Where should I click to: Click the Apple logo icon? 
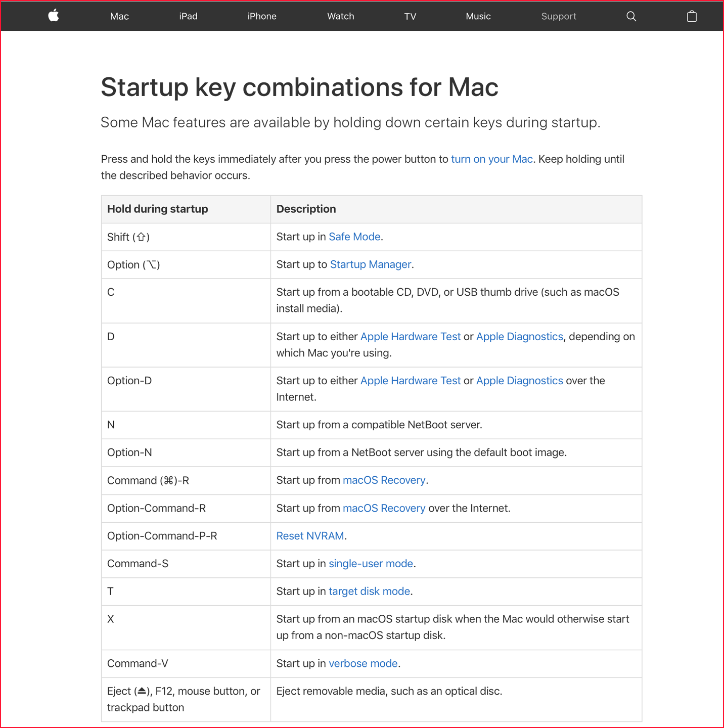pyautogui.click(x=54, y=16)
